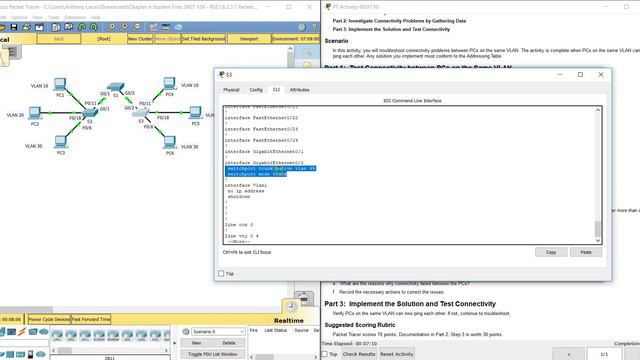Click the Paste button in S3 CLI
This screenshot has width=640, height=360.
[x=586, y=252]
